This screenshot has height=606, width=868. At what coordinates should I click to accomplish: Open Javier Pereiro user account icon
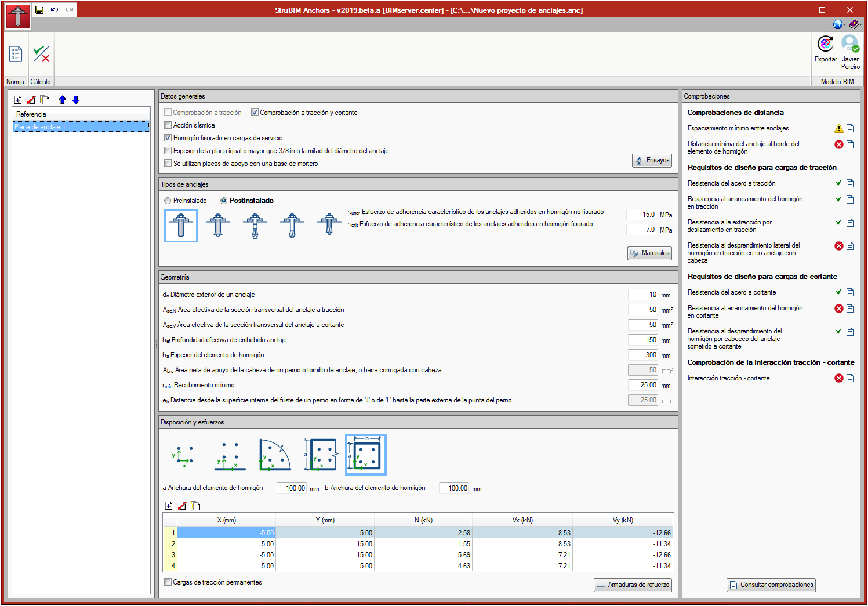click(x=850, y=44)
